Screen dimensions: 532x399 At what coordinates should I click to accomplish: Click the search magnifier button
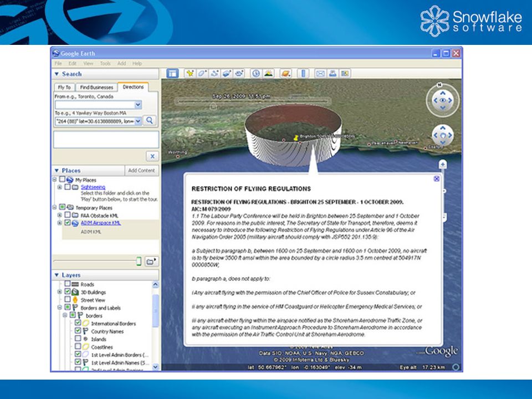click(150, 120)
